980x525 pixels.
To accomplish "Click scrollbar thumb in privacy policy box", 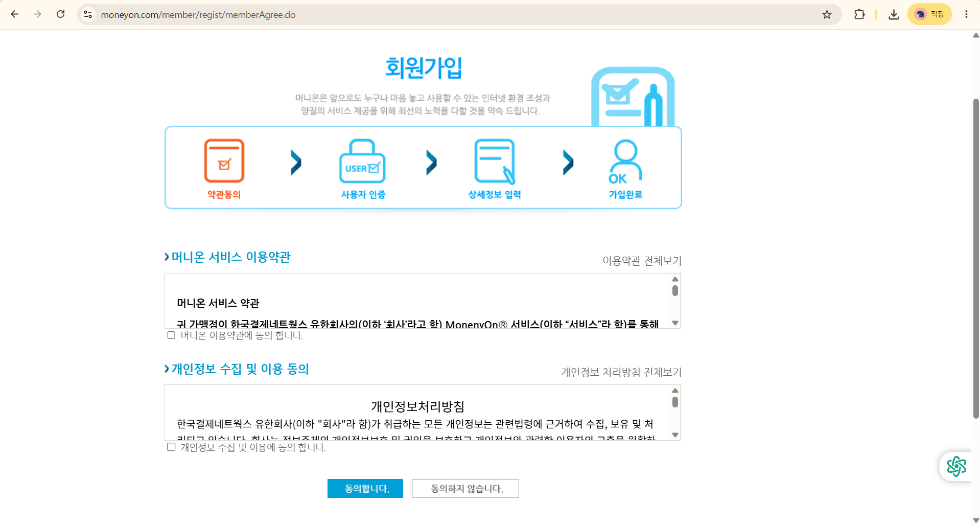I will point(675,402).
